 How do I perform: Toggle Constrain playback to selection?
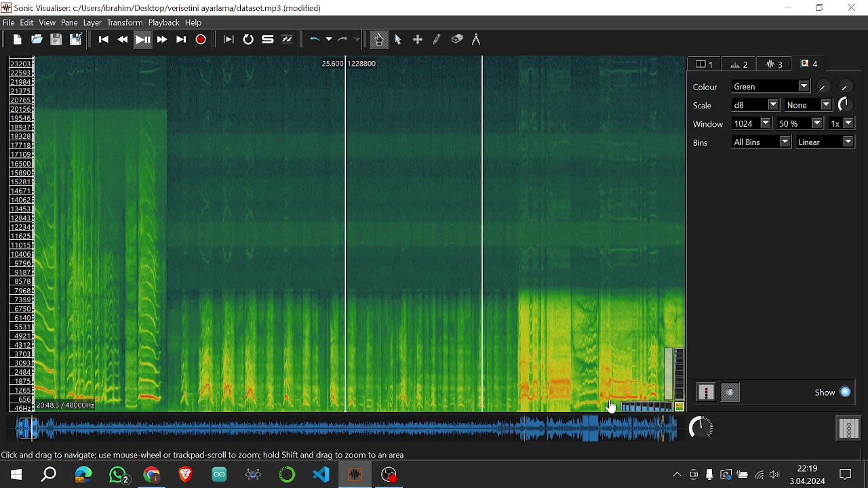(229, 40)
